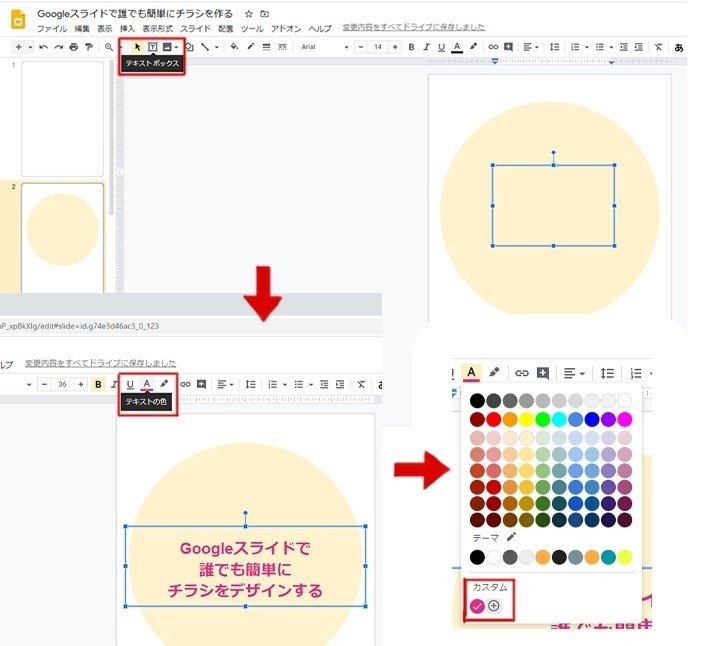The height and width of the screenshot is (646, 721).
Task: Toggle Italic in the size-14 toolbar
Action: pos(426,47)
